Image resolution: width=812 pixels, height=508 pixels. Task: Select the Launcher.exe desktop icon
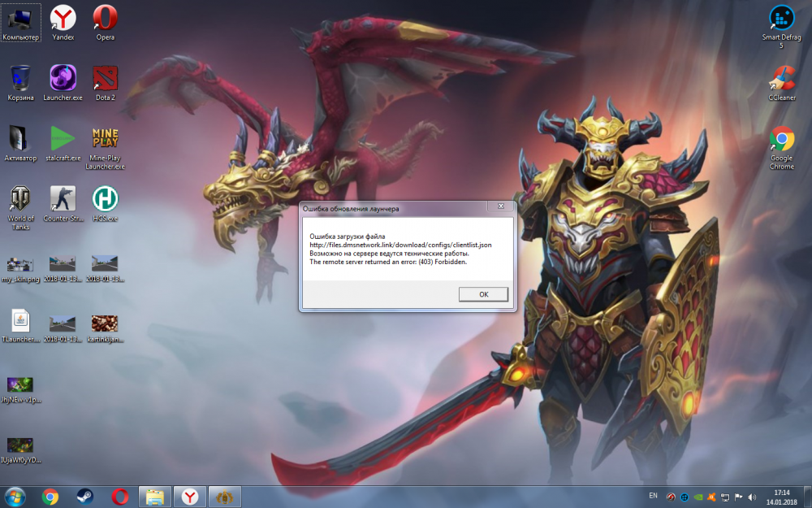(63, 79)
